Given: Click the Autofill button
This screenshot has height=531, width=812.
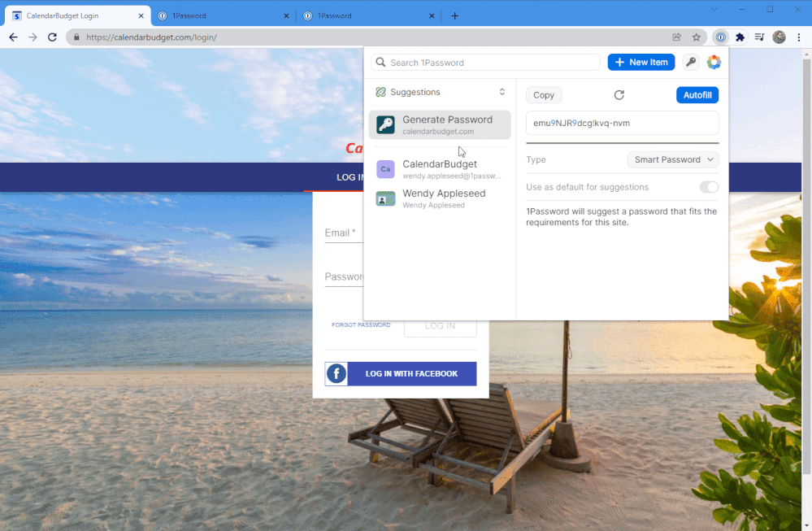Looking at the screenshot, I should [697, 95].
